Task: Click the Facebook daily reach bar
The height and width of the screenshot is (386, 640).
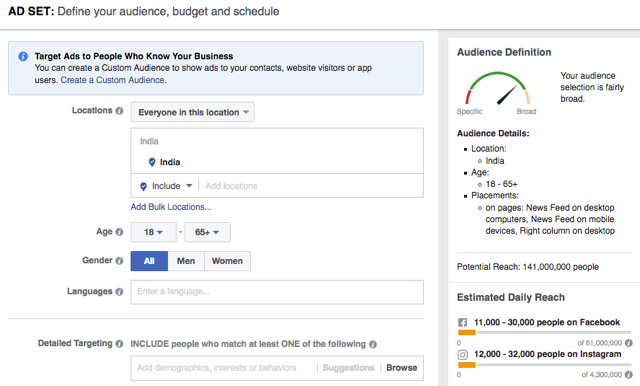Action: pyautogui.click(x=545, y=333)
